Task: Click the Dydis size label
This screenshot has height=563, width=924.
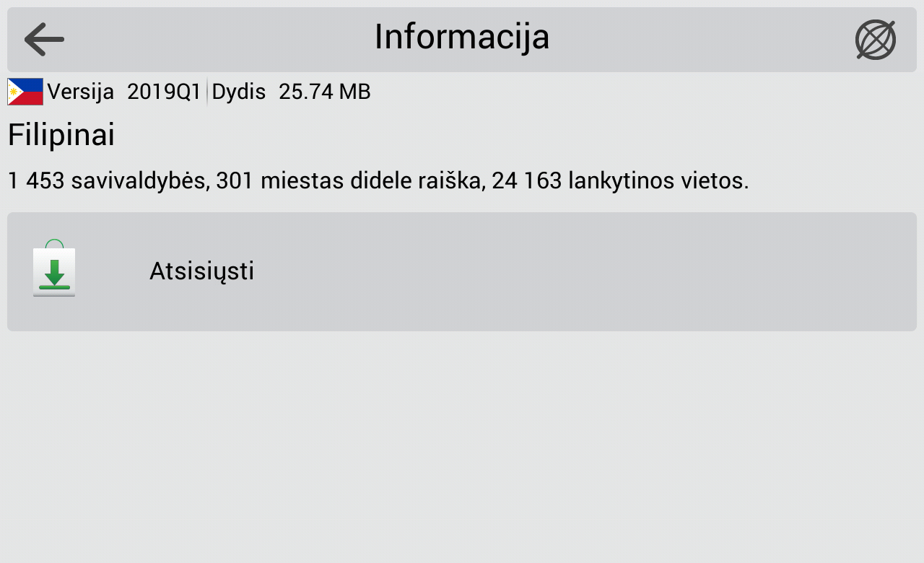Action: click(238, 92)
